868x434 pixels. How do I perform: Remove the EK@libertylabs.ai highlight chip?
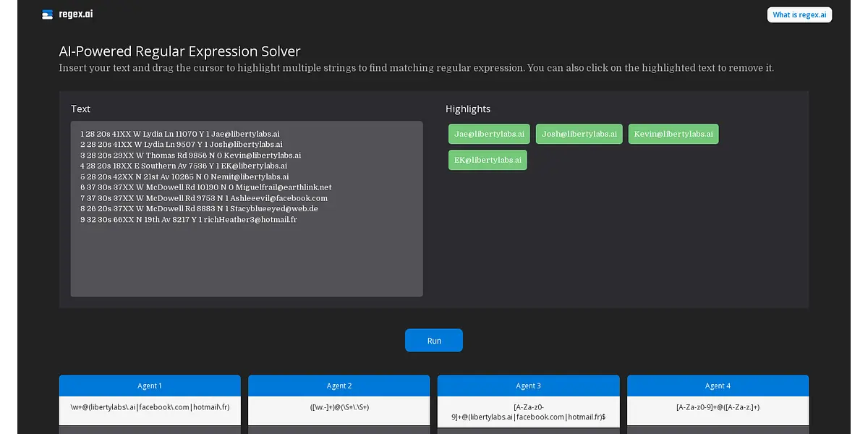coord(488,160)
